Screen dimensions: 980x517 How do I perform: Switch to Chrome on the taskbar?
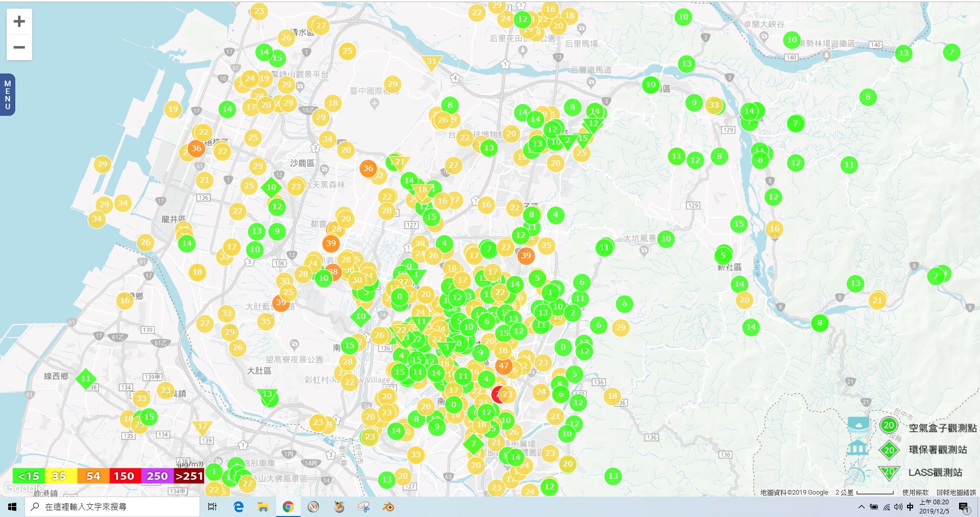pos(288,507)
